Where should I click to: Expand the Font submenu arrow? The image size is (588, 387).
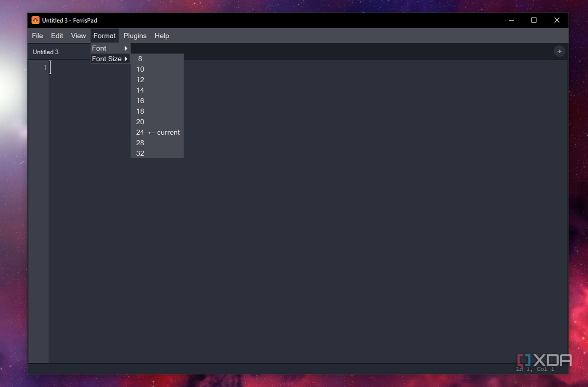pyautogui.click(x=126, y=49)
